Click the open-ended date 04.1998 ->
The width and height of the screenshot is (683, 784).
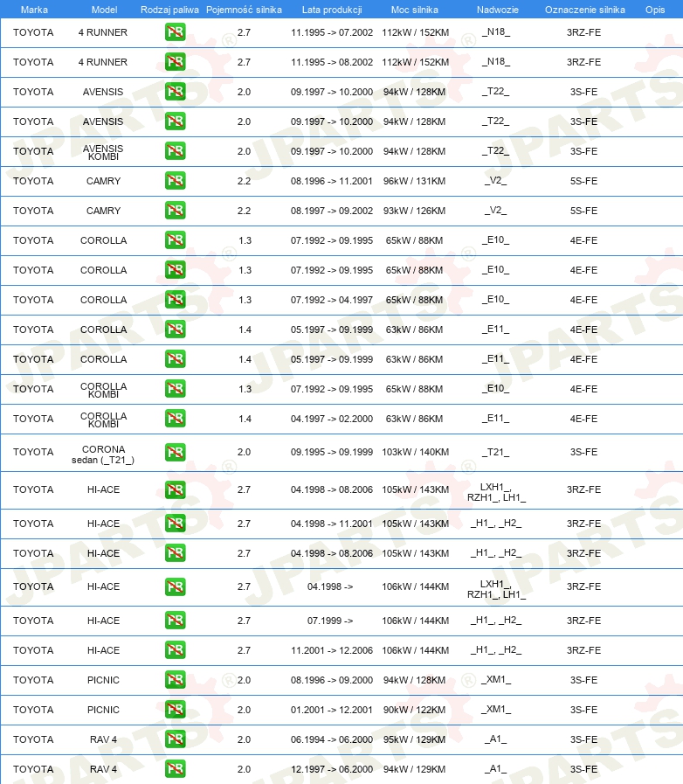[330, 586]
